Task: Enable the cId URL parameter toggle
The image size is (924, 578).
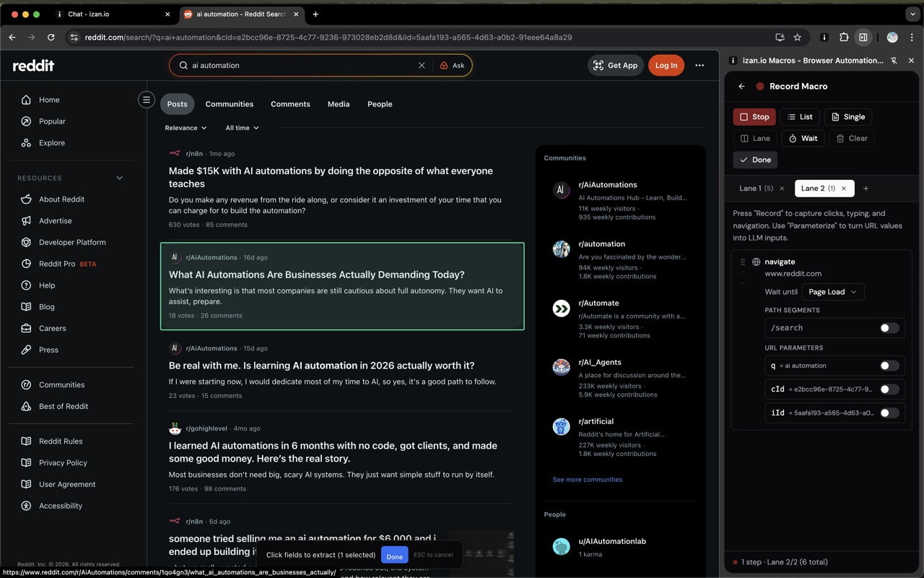Action: point(889,389)
